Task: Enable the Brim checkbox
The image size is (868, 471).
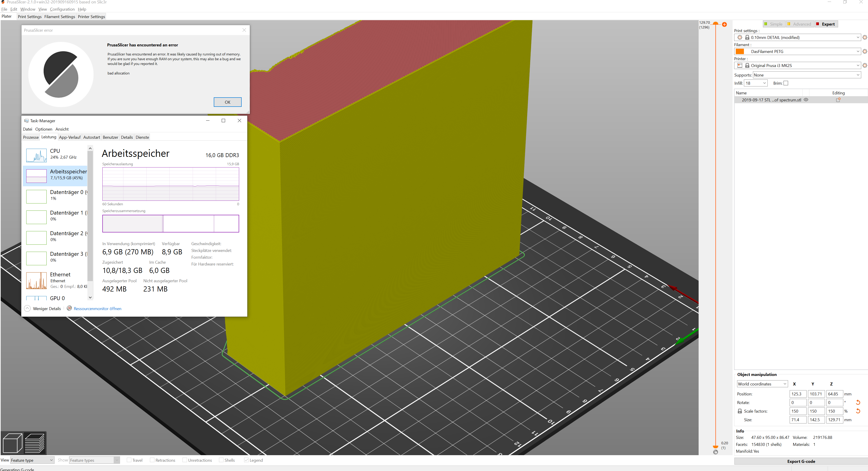Action: 786,83
